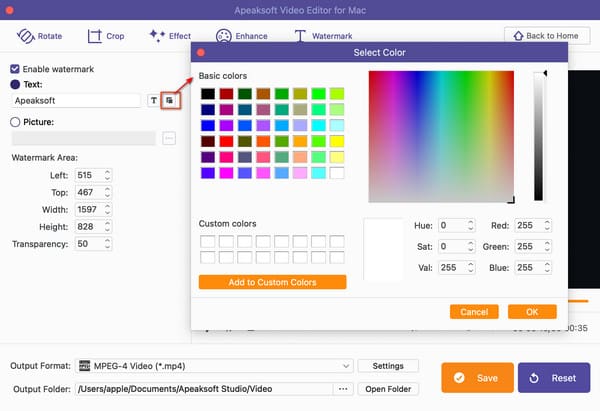This screenshot has height=411, width=600.
Task: Click the Val value stepper
Action: pyautogui.click(x=471, y=267)
